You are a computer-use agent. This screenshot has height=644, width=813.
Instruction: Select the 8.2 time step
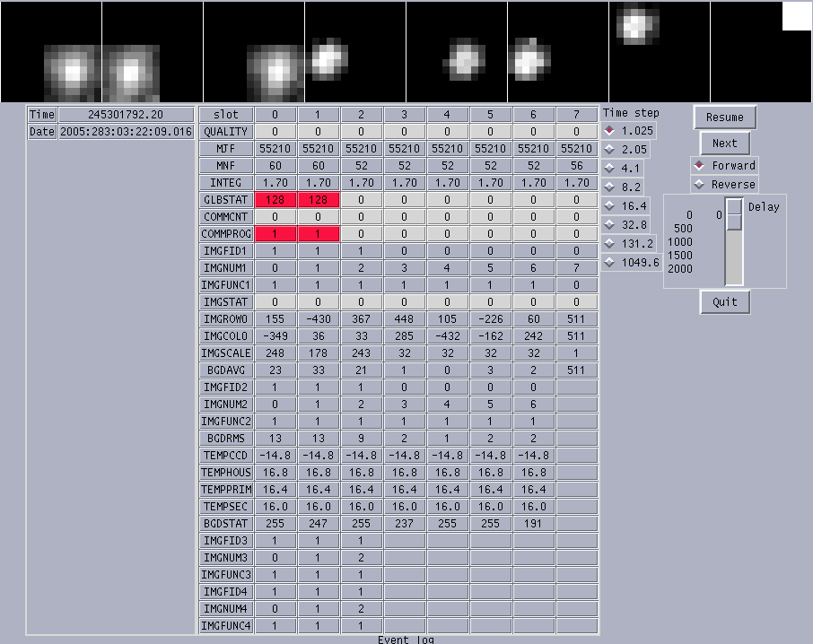pos(623,187)
